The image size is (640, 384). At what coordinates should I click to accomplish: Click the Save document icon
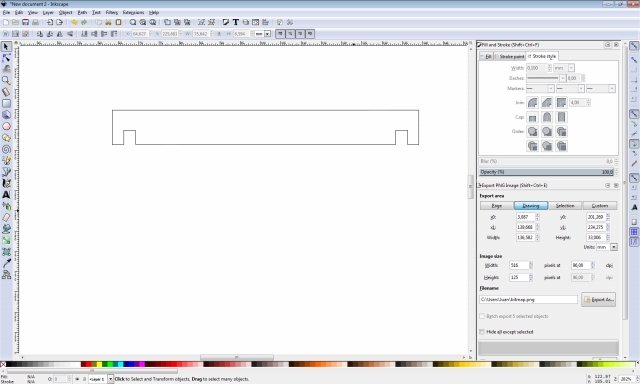25,22
